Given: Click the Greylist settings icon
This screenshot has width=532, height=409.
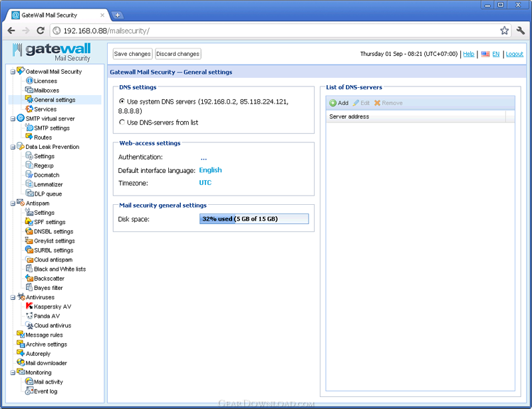Looking at the screenshot, I should (x=29, y=241).
